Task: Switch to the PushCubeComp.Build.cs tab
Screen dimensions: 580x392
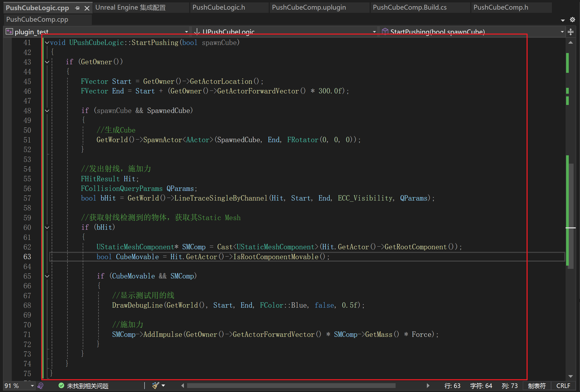Action: click(410, 7)
